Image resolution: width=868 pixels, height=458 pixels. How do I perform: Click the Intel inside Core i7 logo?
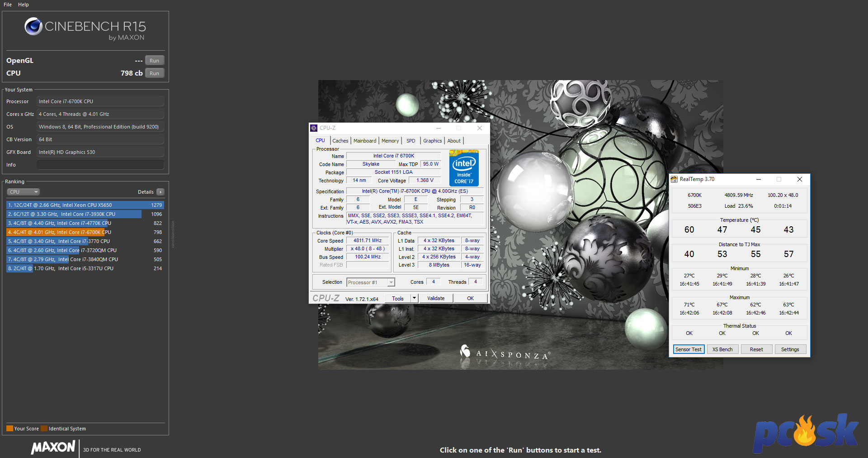(464, 168)
